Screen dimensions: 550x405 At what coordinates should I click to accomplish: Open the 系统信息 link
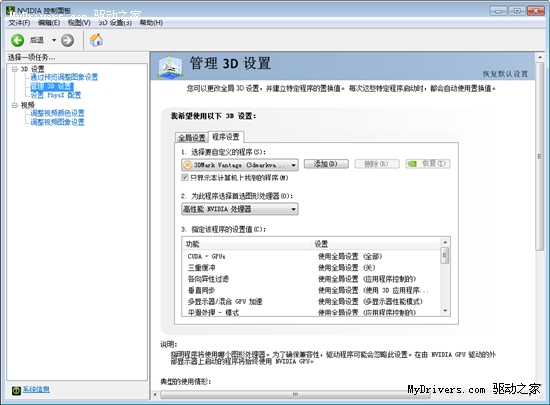coord(36,390)
